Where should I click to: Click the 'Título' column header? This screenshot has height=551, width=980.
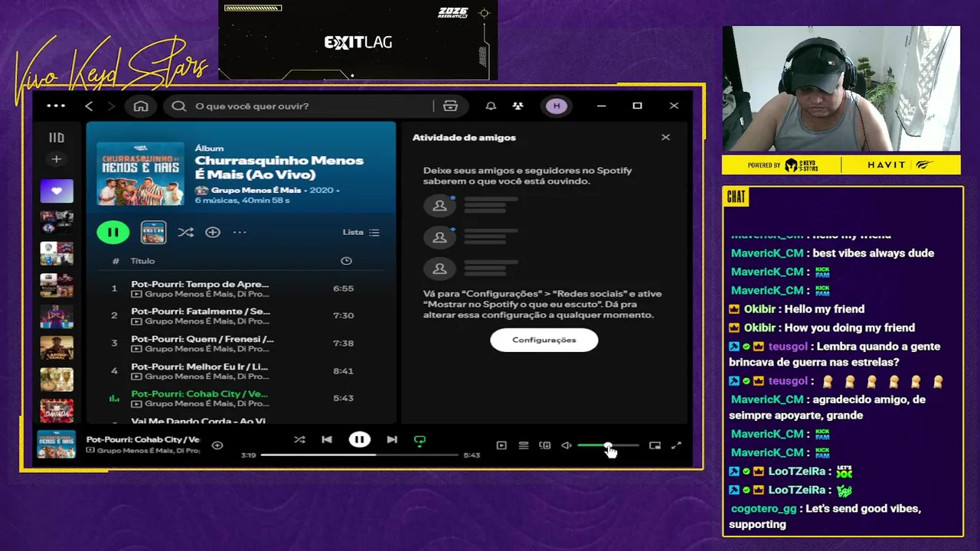[x=142, y=261]
